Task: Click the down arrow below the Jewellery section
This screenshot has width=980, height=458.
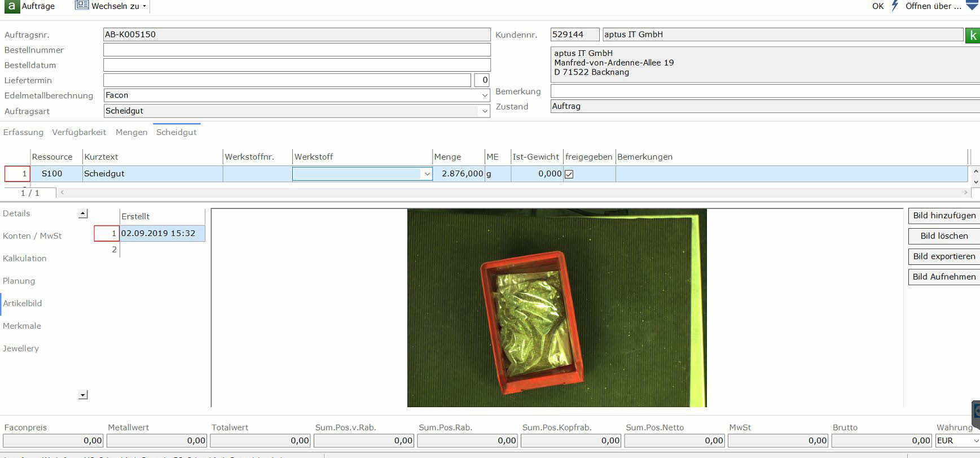Action: pyautogui.click(x=83, y=395)
